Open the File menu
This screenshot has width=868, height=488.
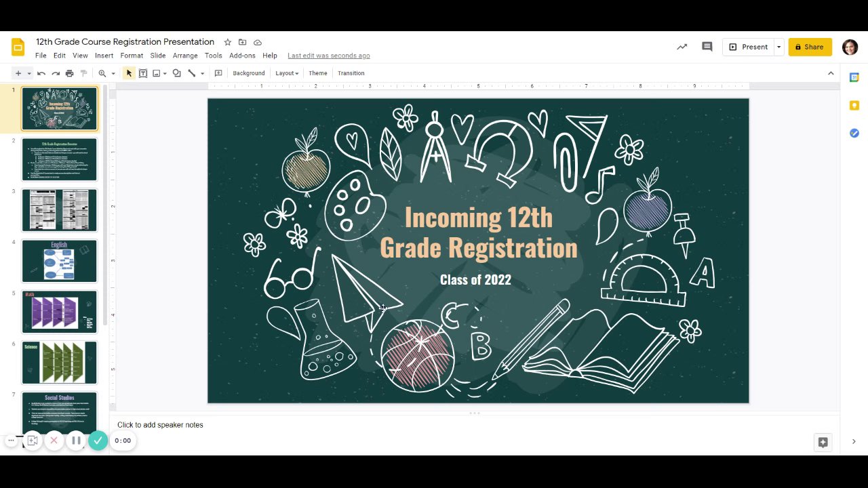point(41,56)
